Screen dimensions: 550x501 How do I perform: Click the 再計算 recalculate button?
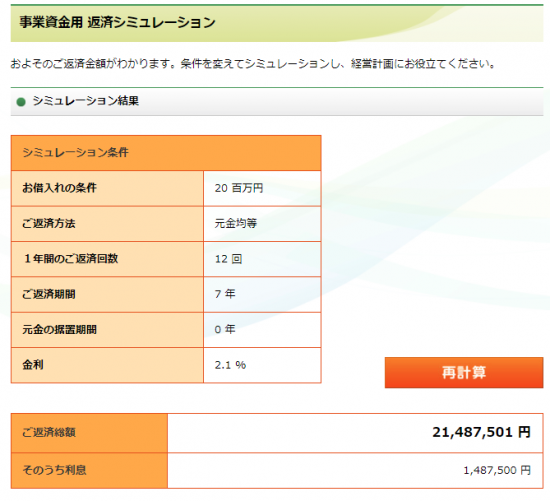tap(464, 373)
